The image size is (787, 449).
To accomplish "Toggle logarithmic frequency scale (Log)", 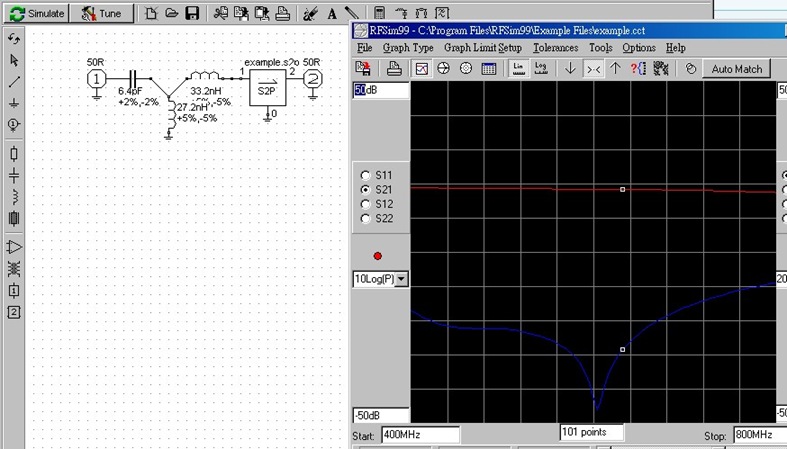I will 541,68.
